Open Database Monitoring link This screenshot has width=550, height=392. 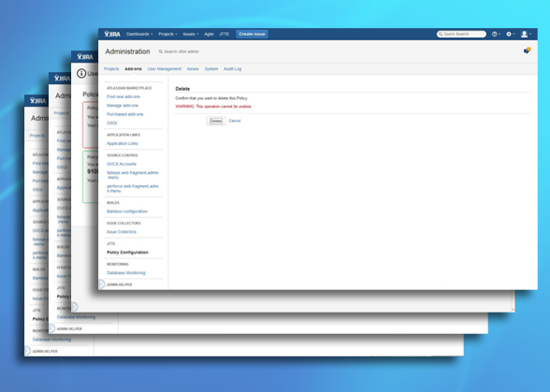tap(126, 272)
